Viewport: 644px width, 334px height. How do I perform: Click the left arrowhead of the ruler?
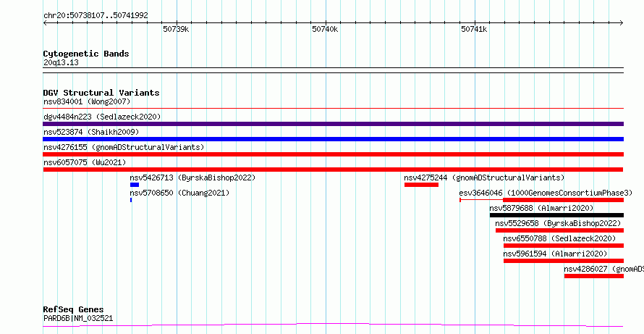point(45,23)
